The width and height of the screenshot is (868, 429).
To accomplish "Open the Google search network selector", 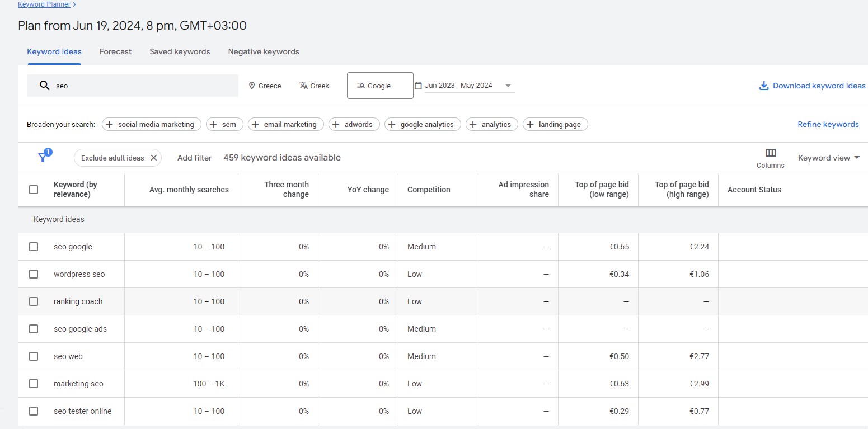I will (380, 86).
